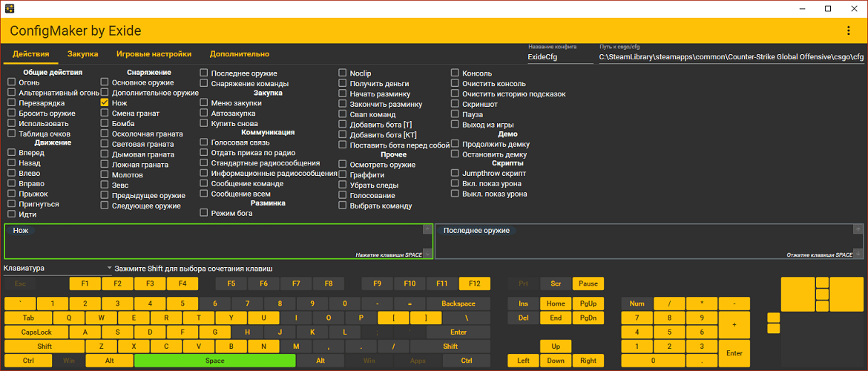
Task: Click the csgo/cfg path input field
Action: click(x=731, y=56)
